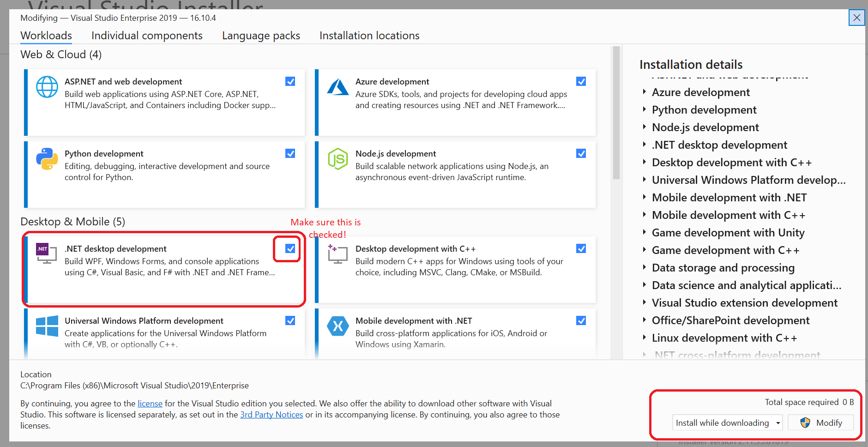Image resolution: width=868 pixels, height=447 pixels.
Task: Toggle the Node.js development checkbox
Action: [581, 153]
